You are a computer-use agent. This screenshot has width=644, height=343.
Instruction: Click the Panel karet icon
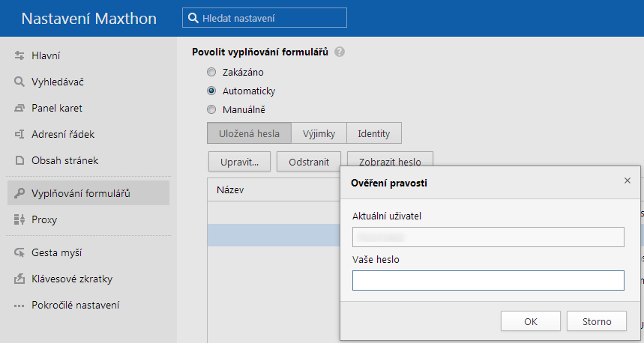click(x=20, y=109)
